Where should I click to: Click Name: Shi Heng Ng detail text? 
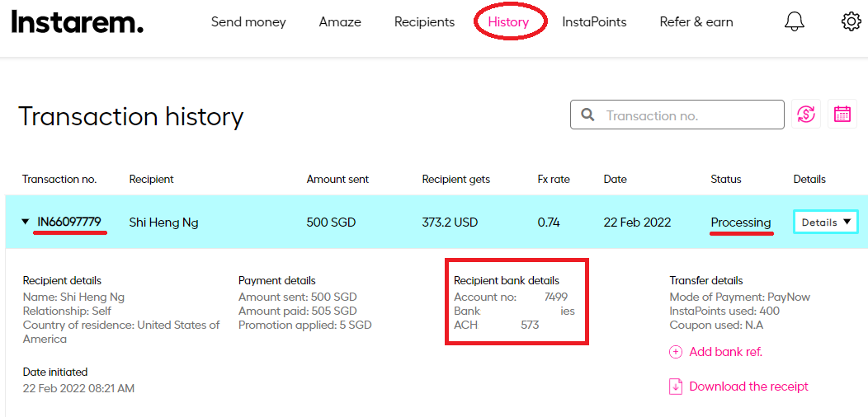73,297
